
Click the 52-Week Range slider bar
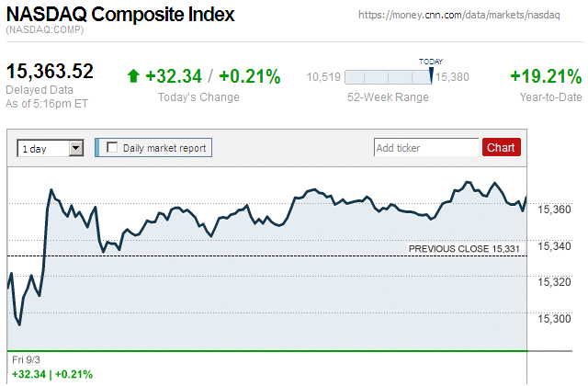(x=388, y=77)
